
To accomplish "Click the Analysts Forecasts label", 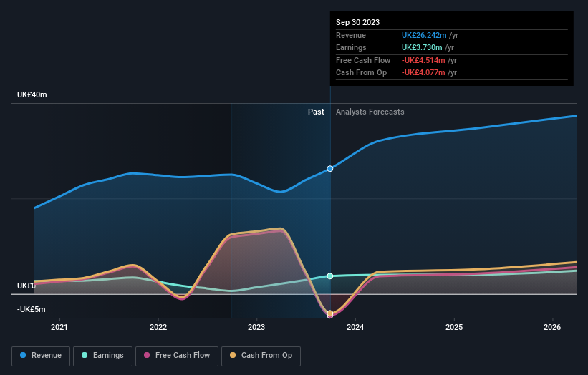I will [370, 112].
